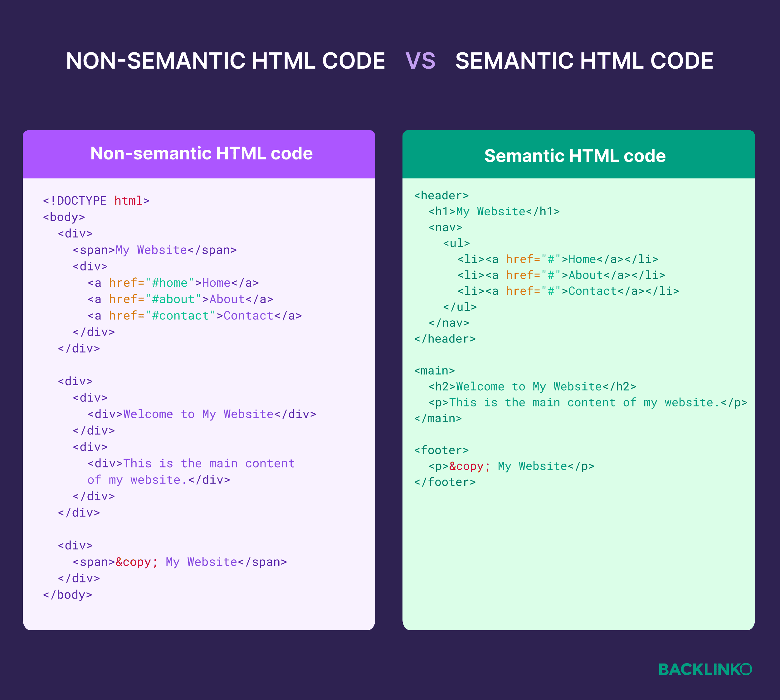Click the '<p>This is the main content' paragraph line
Image resolution: width=780 pixels, height=700 pixels.
pos(588,403)
